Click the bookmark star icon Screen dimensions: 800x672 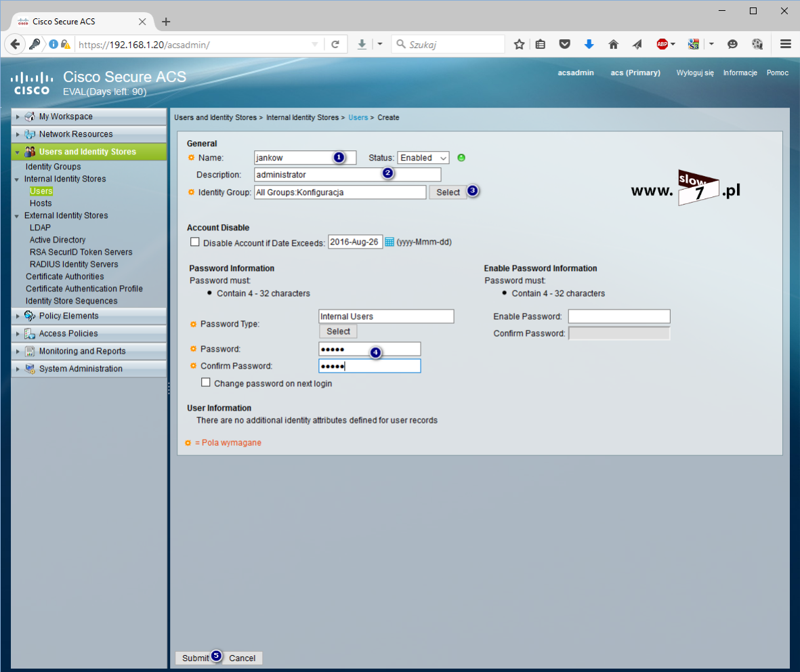pos(519,45)
